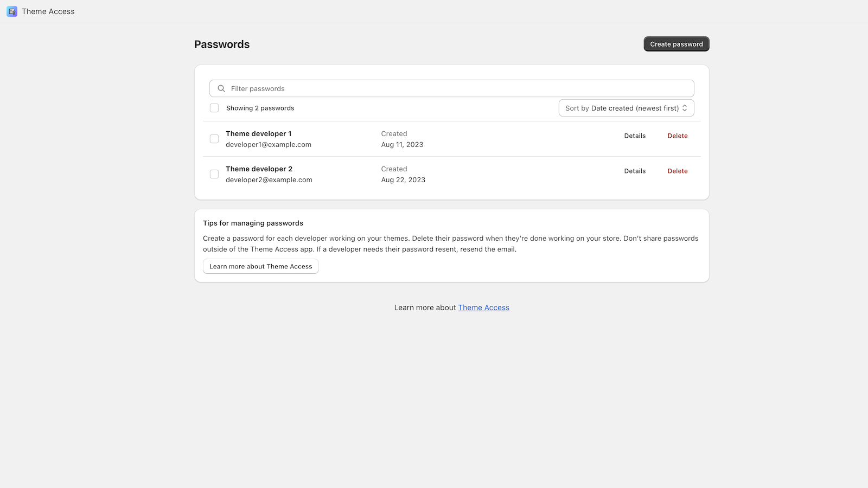This screenshot has width=868, height=488.
Task: Select the checkbox for Theme developer 1
Action: (x=214, y=139)
